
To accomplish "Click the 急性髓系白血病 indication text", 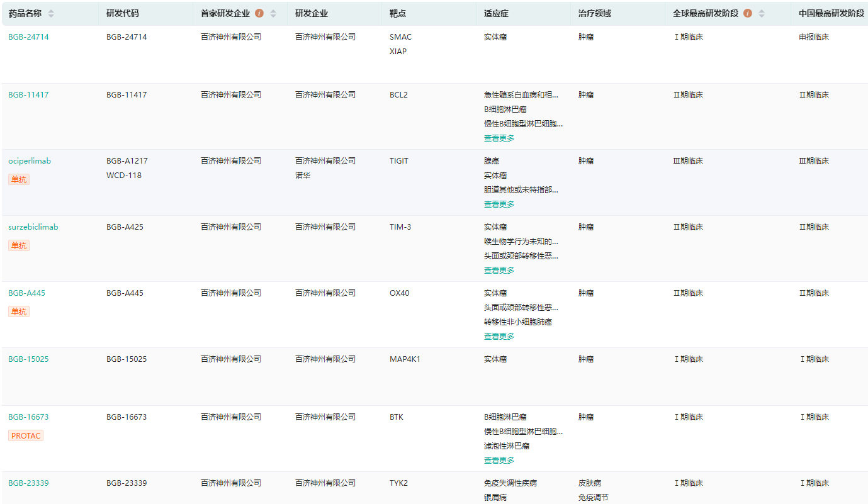I will (x=521, y=95).
